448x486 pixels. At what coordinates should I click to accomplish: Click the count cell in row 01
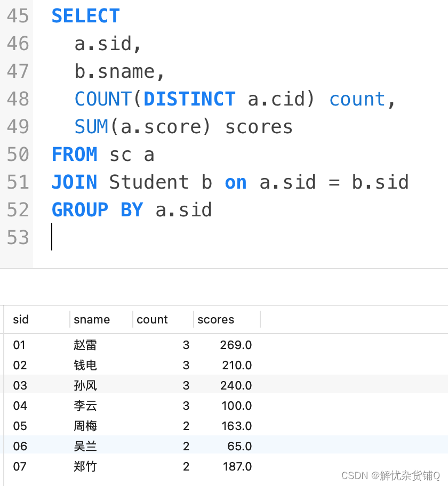[x=186, y=345]
